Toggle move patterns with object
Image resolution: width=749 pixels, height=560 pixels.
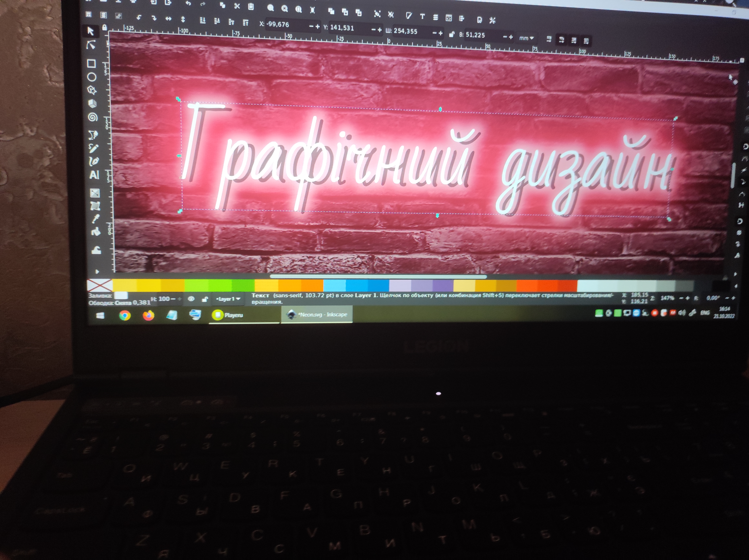[586, 41]
